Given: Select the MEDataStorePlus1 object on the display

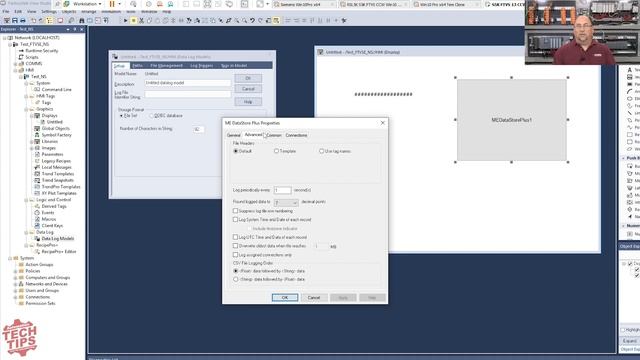Looking at the screenshot, I should [511, 120].
